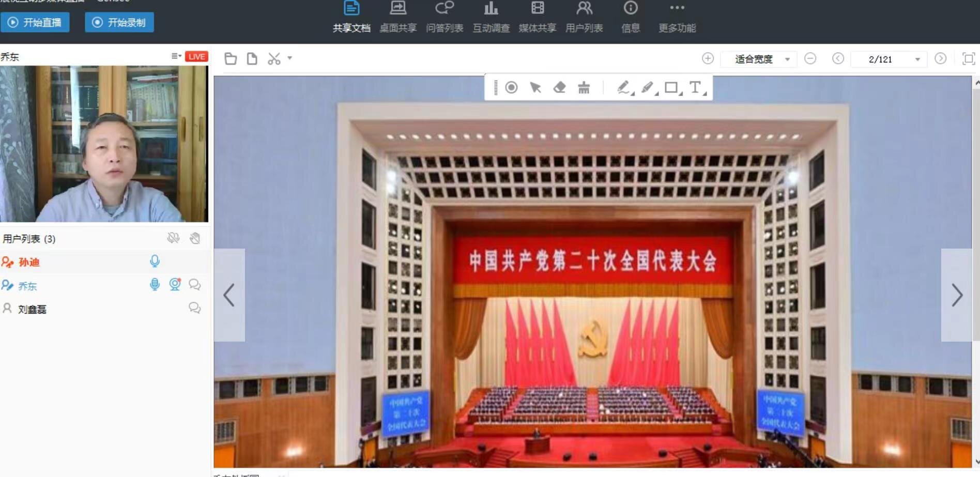This screenshot has height=477, width=980.
Task: Toggle 乔东's webcam
Action: (x=175, y=284)
